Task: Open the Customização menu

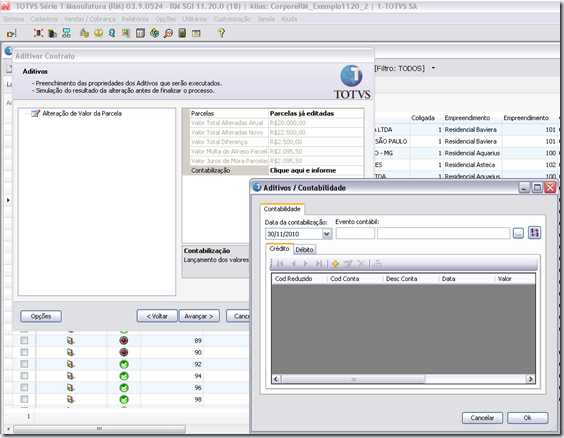Action: [x=232, y=19]
